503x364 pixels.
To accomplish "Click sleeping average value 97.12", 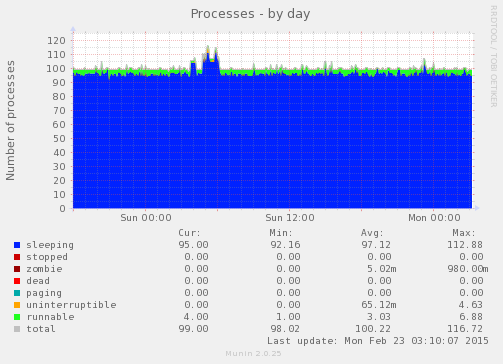I will tap(376, 245).
